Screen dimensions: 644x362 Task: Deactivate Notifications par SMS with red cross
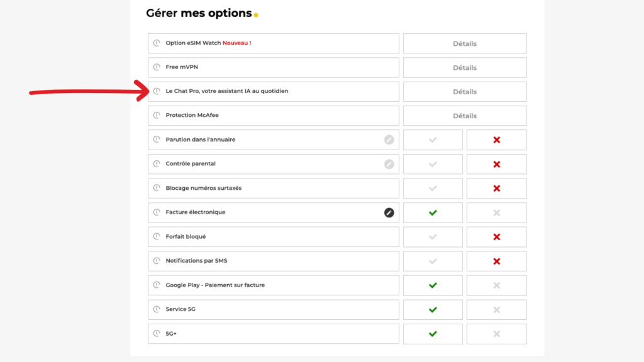tap(496, 261)
